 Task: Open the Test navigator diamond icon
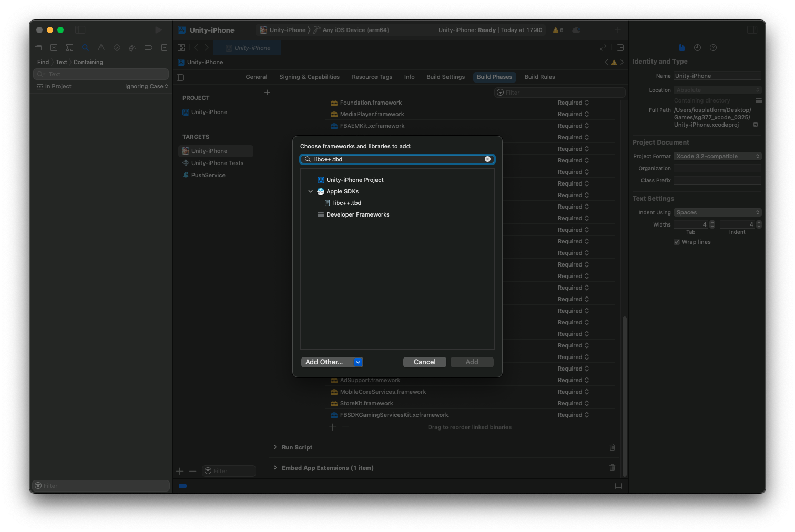tap(117, 47)
